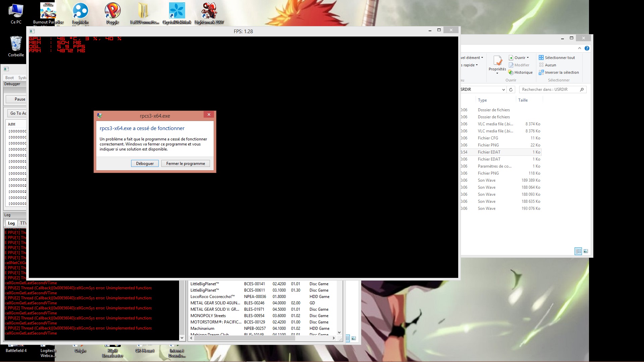Select the Log tab in log panel
The height and width of the screenshot is (362, 644).
point(11,223)
